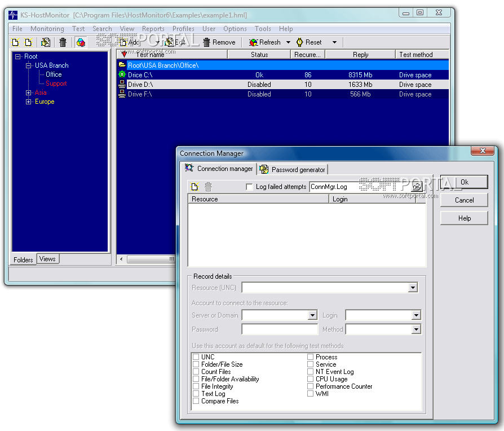Sort by the Status column header
504x431 pixels.
[259, 55]
